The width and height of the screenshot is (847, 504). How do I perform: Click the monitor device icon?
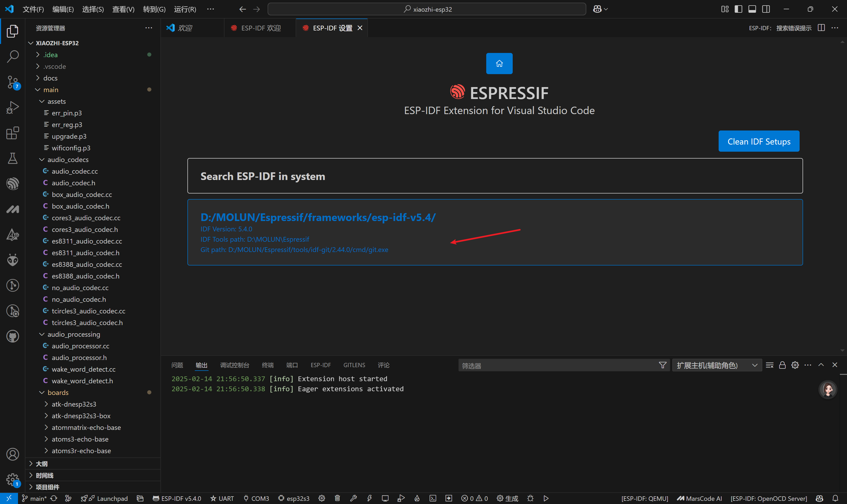coord(385,498)
